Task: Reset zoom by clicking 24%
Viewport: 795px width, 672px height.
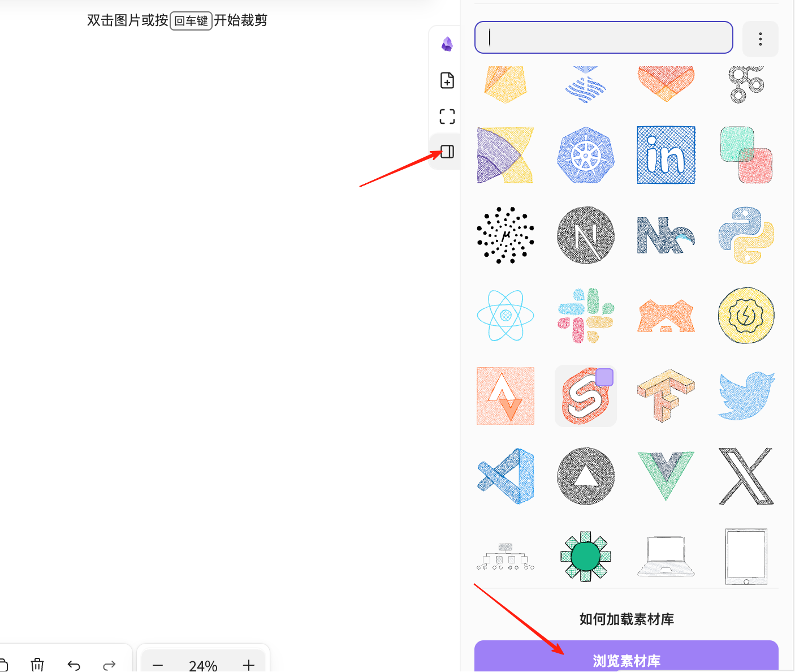Action: pos(203,666)
